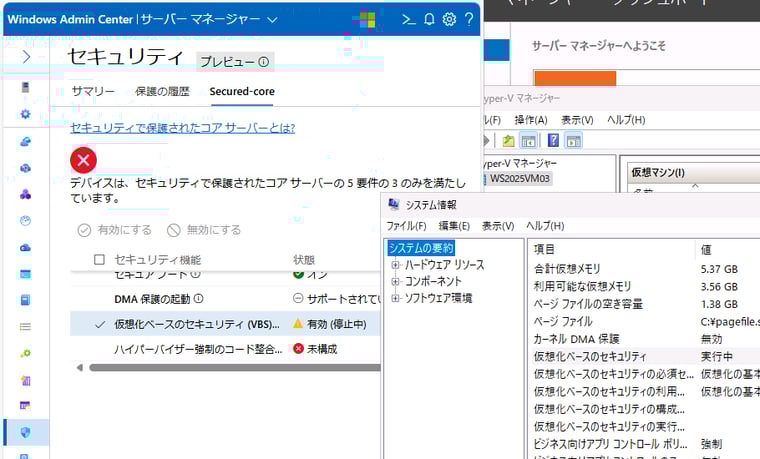Switch to Secured-core tab
760x459 pixels.
tap(242, 91)
